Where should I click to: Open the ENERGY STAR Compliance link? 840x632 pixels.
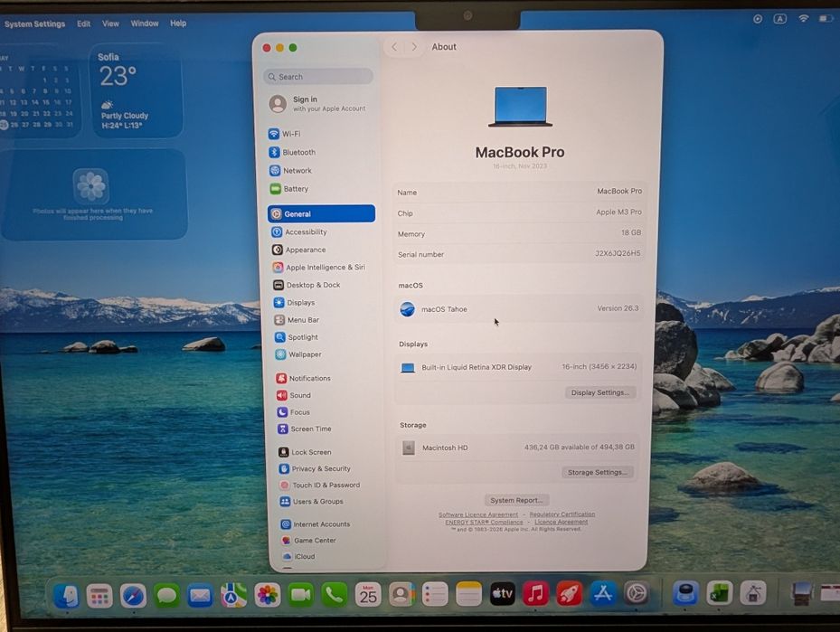[484, 522]
